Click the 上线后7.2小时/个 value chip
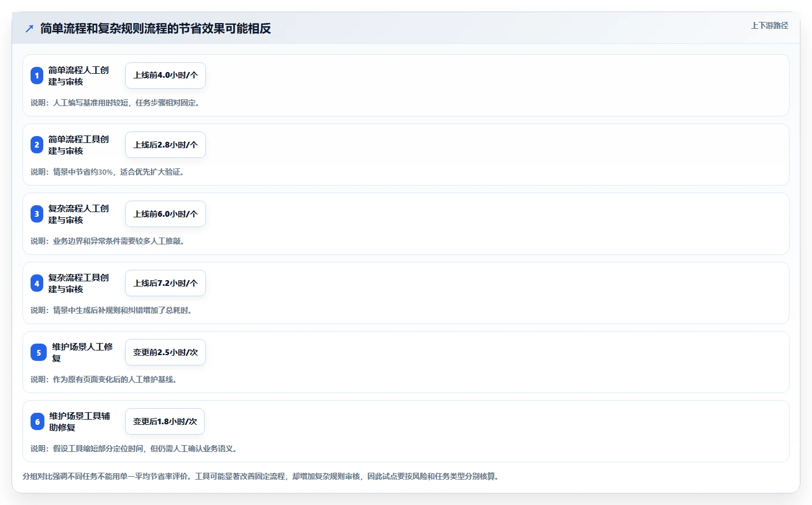 pos(166,283)
